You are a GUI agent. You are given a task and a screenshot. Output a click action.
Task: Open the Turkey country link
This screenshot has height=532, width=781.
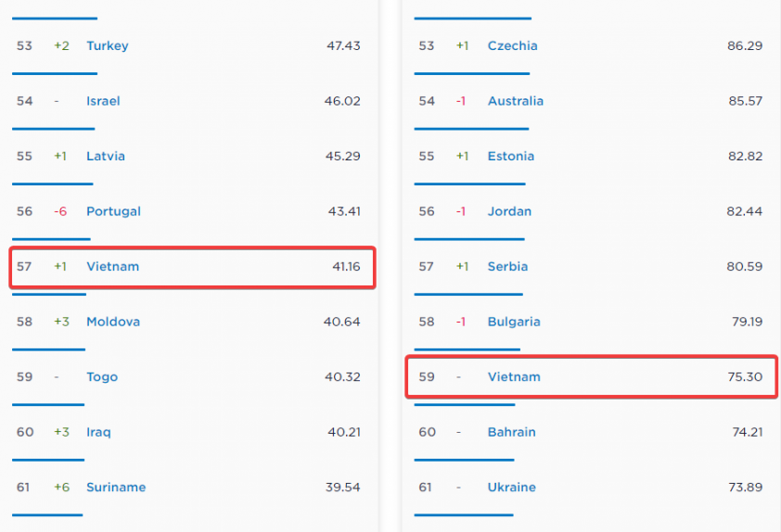[x=108, y=45]
